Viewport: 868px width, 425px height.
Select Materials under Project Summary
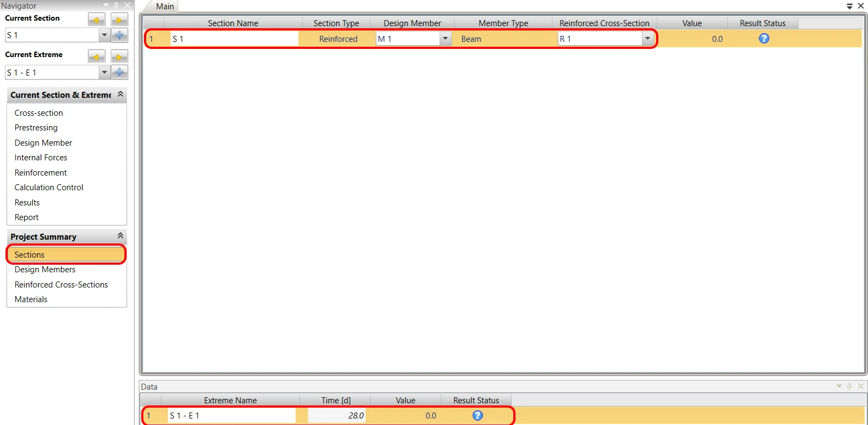pos(31,299)
